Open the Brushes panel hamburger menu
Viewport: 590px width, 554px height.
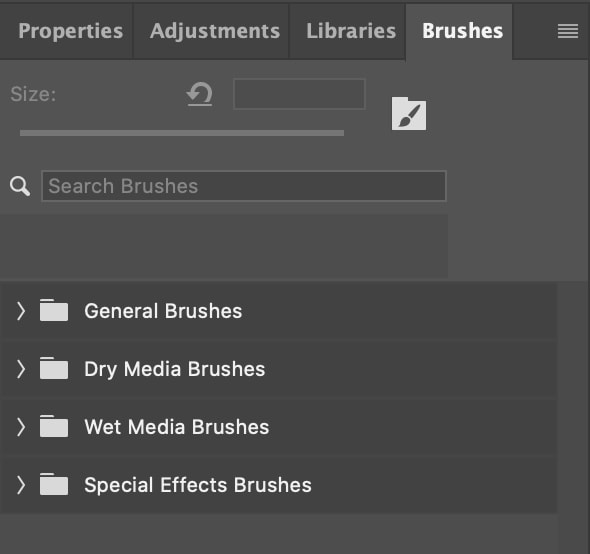coord(568,31)
